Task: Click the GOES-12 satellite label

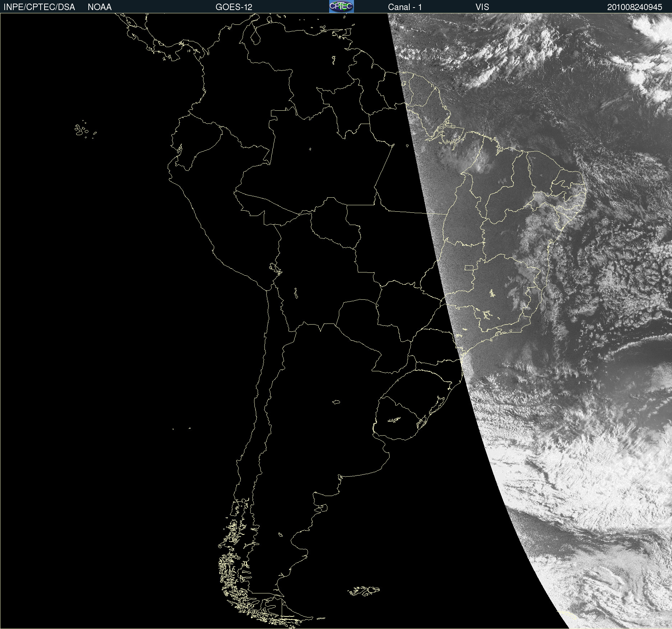Action: pos(234,7)
